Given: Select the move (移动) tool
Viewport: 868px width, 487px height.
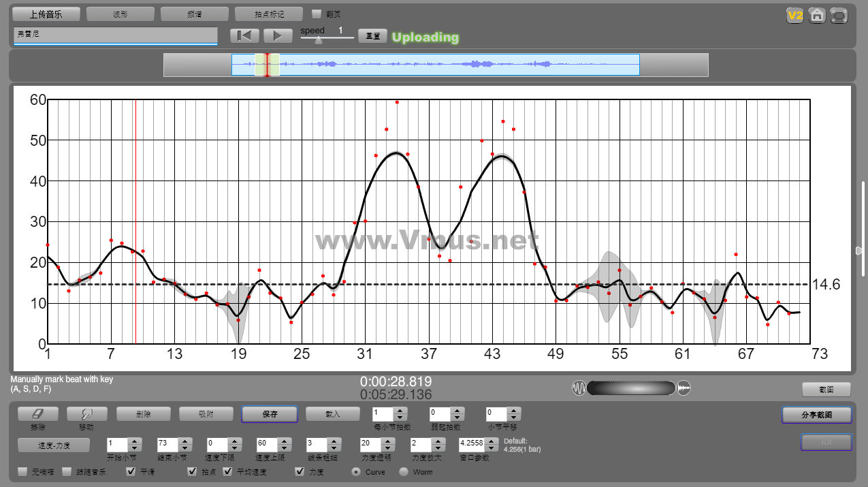Looking at the screenshot, I should click(x=86, y=413).
